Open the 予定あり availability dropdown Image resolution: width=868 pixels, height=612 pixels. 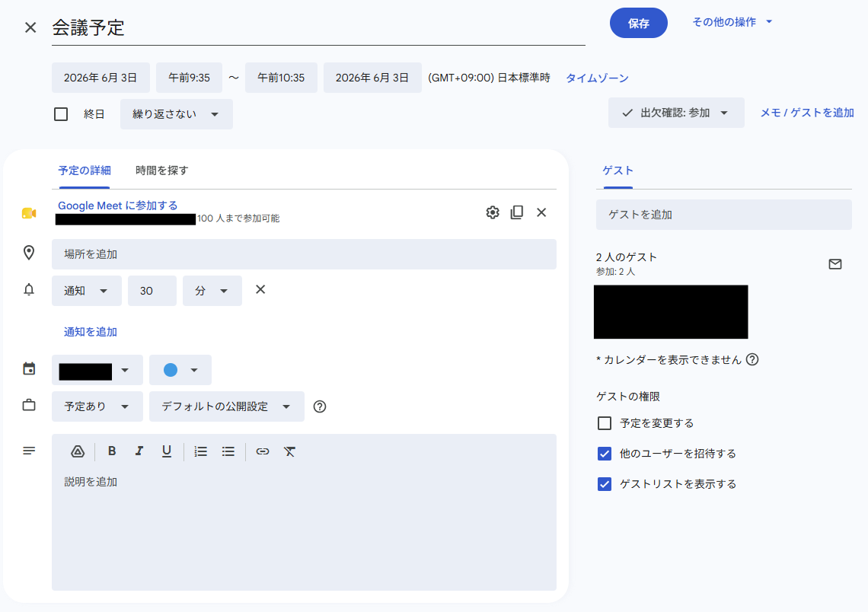[97, 406]
